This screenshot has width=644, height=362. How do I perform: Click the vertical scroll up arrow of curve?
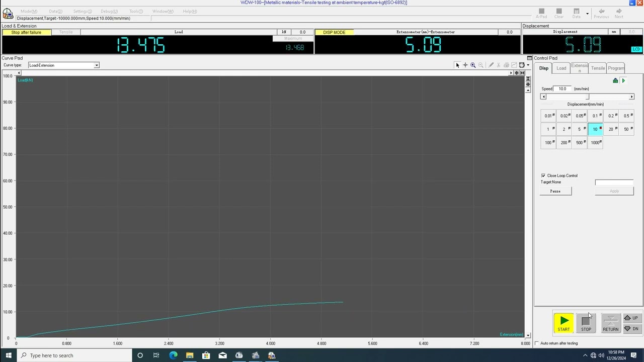pyautogui.click(x=528, y=90)
